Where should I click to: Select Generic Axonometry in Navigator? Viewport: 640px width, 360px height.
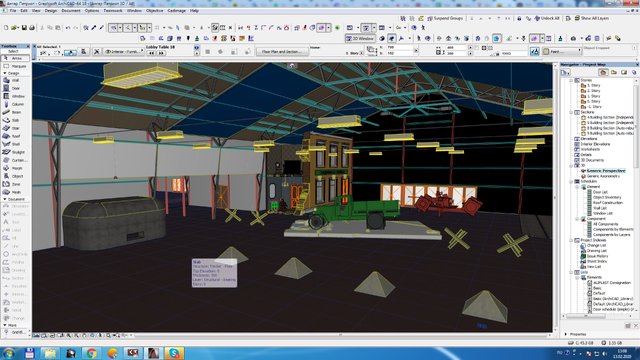tap(603, 176)
